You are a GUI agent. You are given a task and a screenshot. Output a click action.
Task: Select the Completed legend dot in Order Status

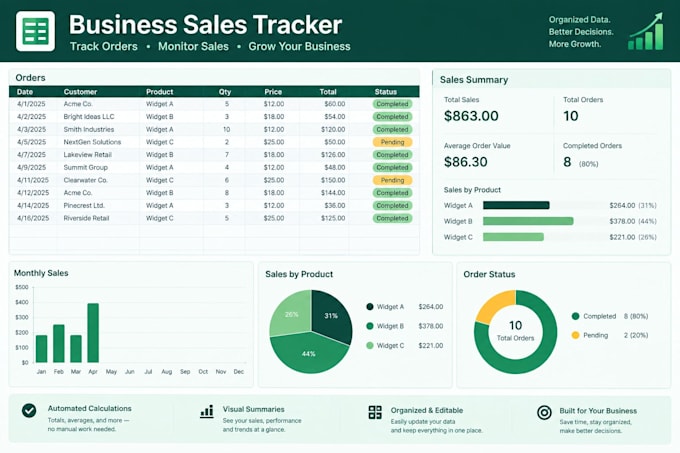pos(575,316)
